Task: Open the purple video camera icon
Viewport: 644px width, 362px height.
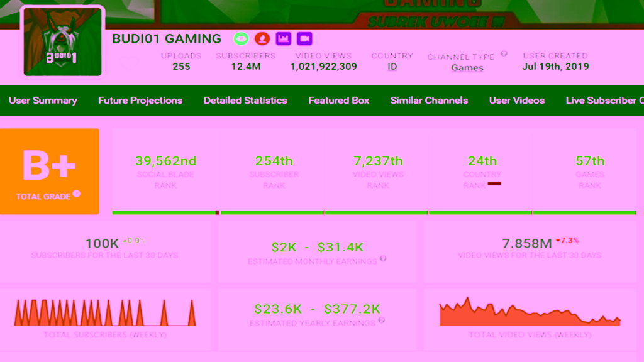Action: tap(304, 38)
